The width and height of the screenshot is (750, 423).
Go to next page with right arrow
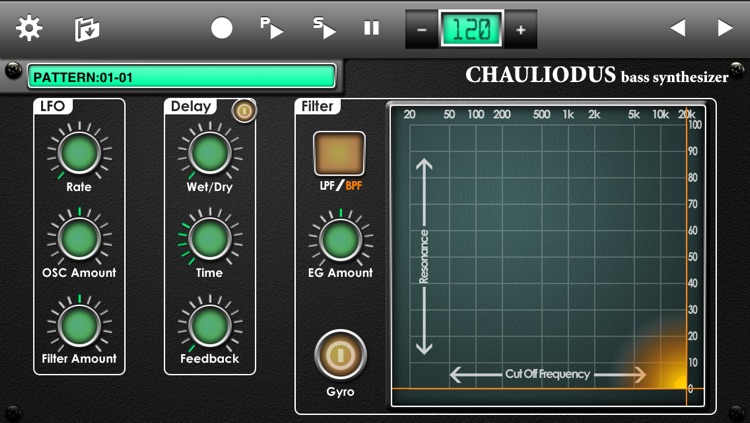point(725,28)
